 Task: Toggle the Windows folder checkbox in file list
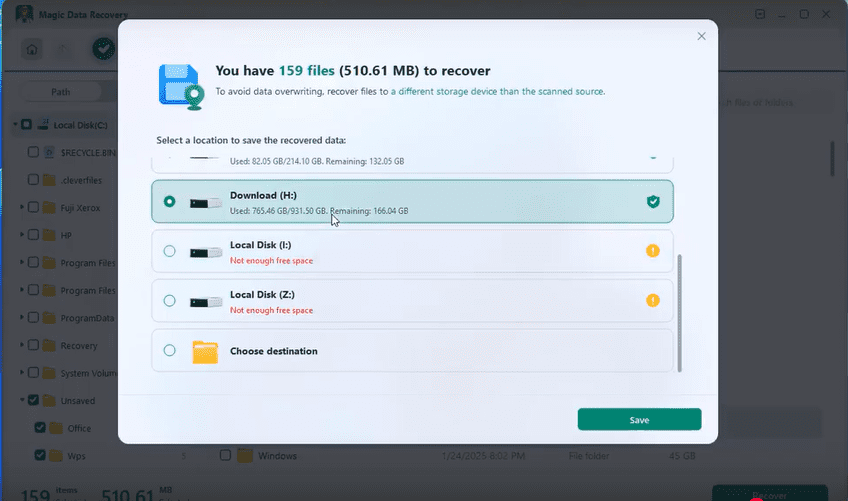[x=226, y=455]
